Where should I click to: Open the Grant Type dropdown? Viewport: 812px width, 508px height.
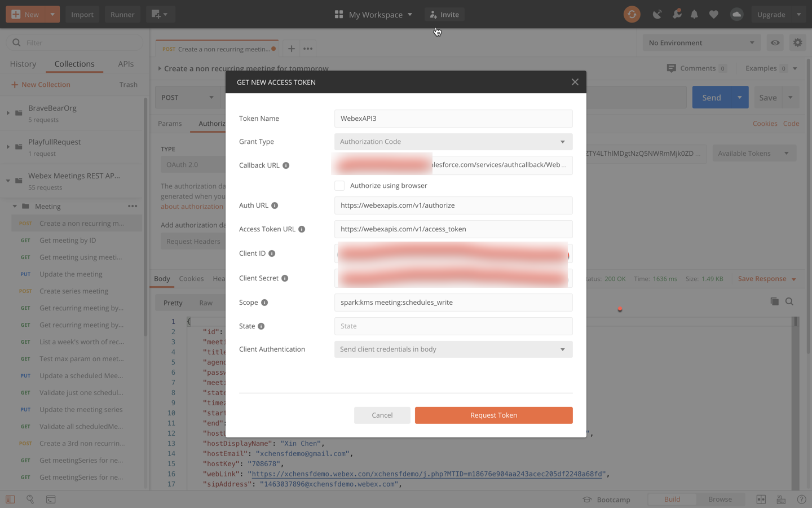[x=453, y=141]
